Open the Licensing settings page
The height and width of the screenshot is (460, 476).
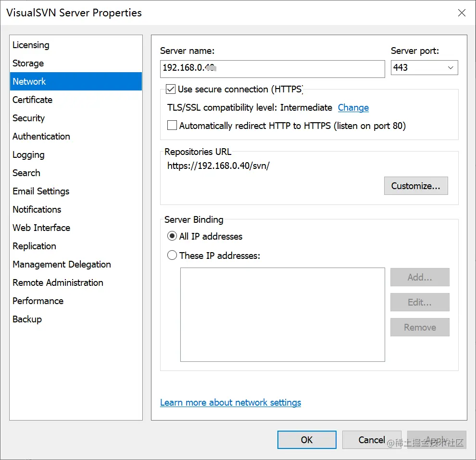(76, 45)
